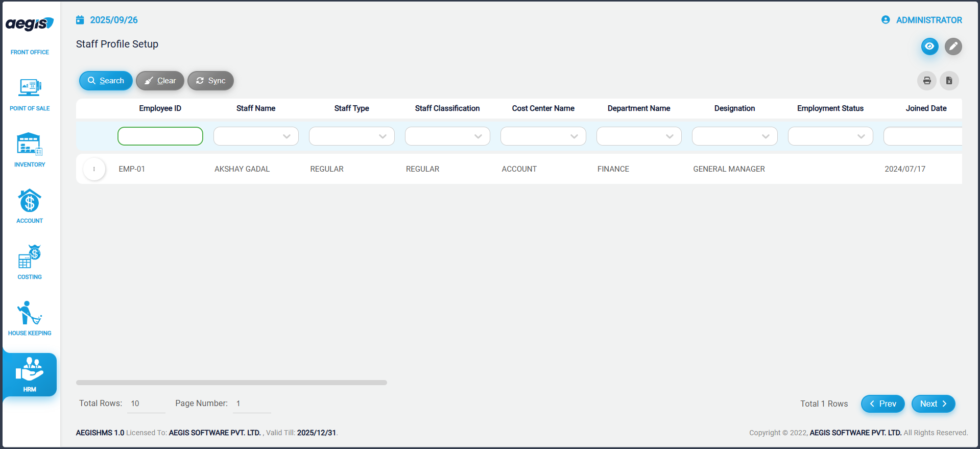This screenshot has width=980, height=449.
Task: Go to the Next page
Action: tap(933, 404)
